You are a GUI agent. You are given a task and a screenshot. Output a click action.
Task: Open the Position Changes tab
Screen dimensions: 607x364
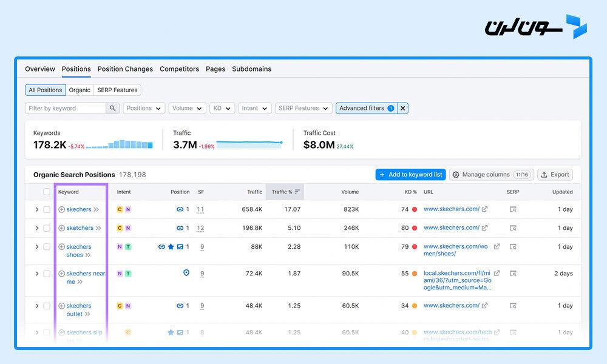(125, 69)
